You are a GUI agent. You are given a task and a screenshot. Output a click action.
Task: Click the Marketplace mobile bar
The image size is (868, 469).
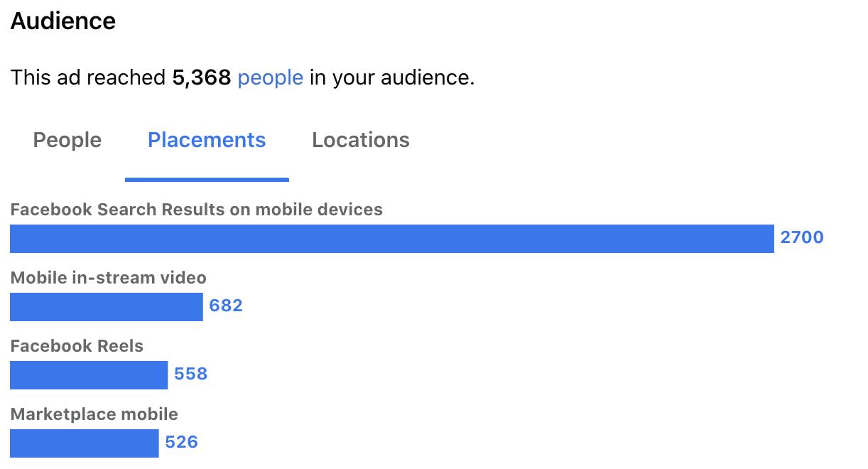coord(85,443)
